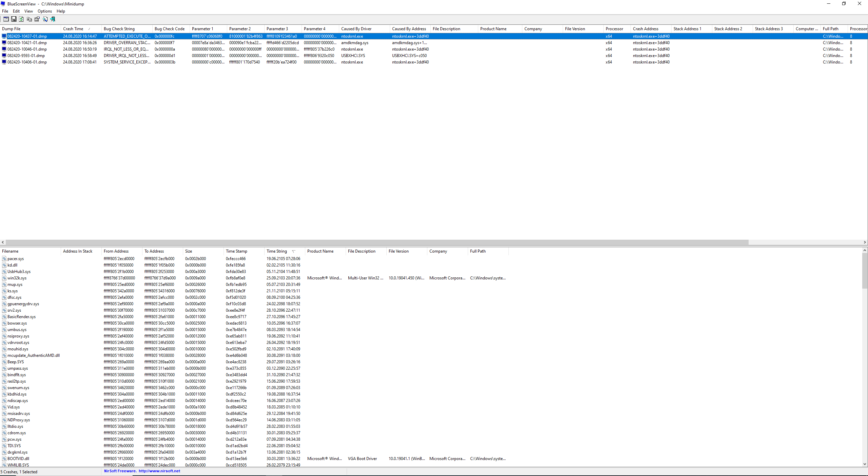Image resolution: width=868 pixels, height=476 pixels.
Task: Click the left arrow of the upper horizontal scrollbar
Action: pos(3,242)
